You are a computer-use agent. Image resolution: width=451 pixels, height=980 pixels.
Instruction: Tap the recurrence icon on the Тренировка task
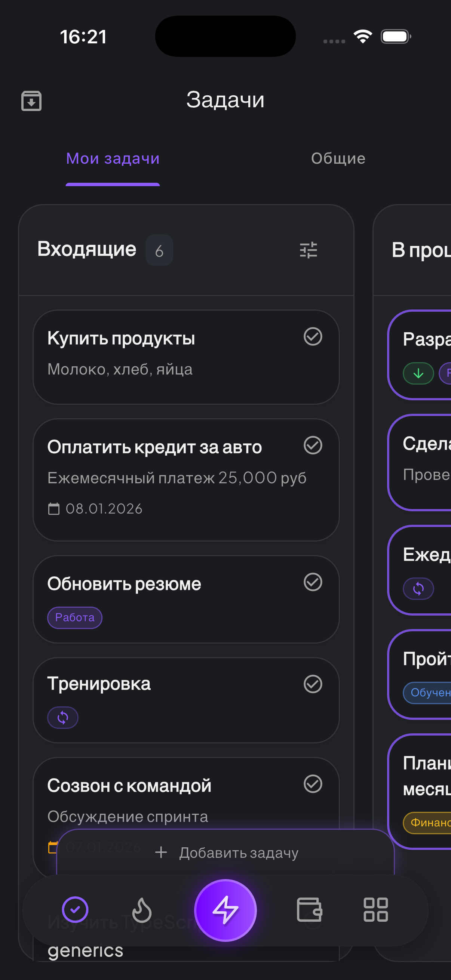(63, 717)
